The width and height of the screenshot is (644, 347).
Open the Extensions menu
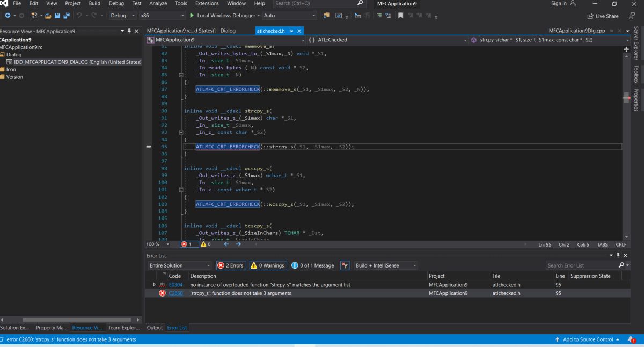(207, 3)
